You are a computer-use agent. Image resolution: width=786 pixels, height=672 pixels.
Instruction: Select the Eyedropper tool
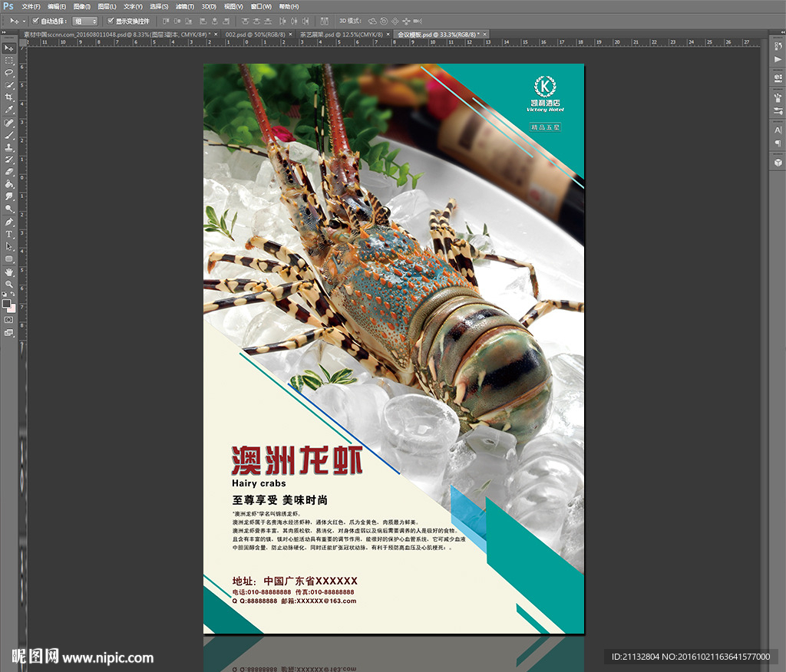coord(9,110)
